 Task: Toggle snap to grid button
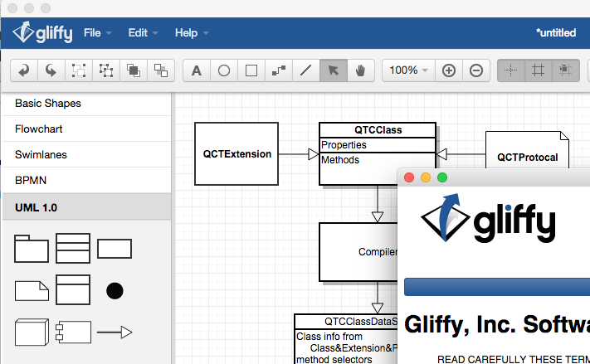pos(566,70)
